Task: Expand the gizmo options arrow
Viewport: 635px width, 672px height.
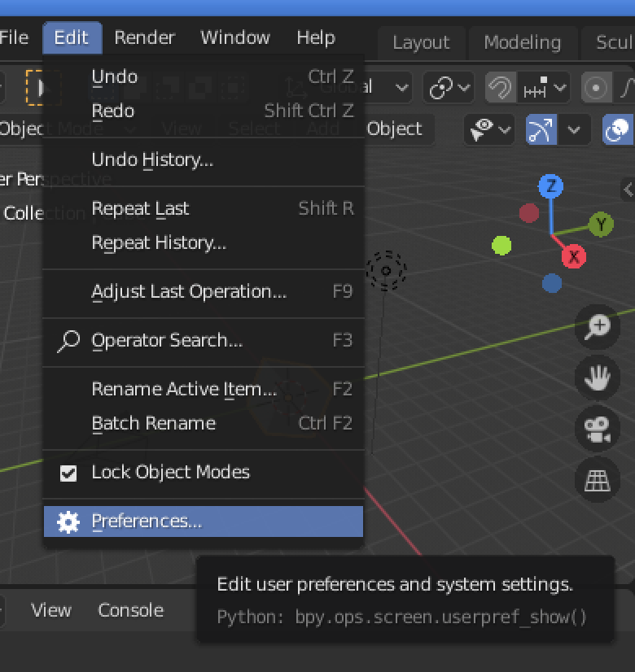Action: coord(574,129)
